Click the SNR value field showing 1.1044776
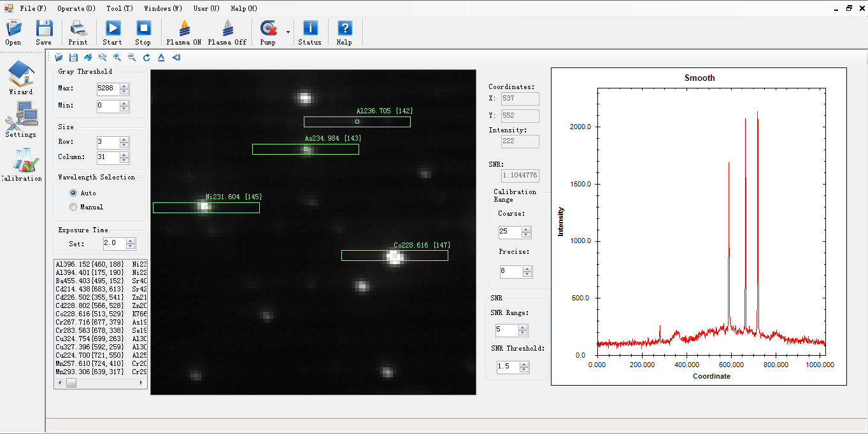The image size is (868, 434). pyautogui.click(x=520, y=176)
